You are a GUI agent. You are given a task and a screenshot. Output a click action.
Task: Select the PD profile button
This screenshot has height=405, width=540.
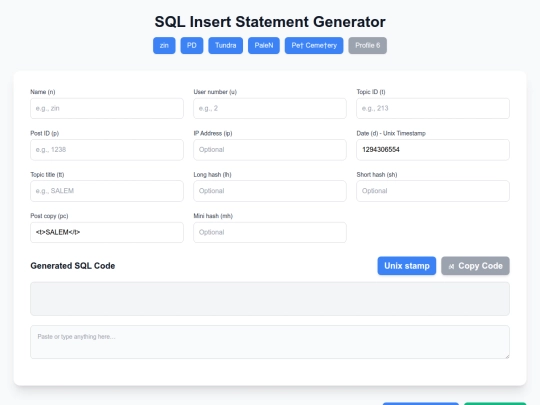[192, 45]
